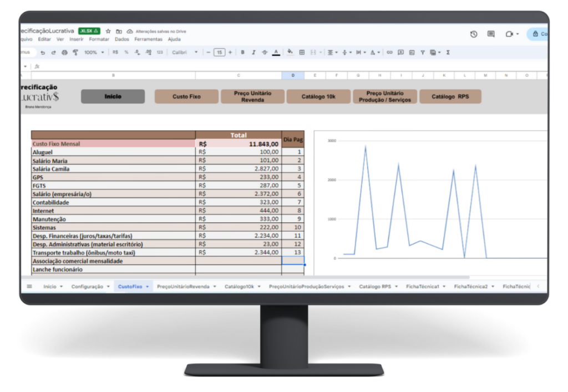
Task: Open the all sheets list icon
Action: tap(29, 286)
